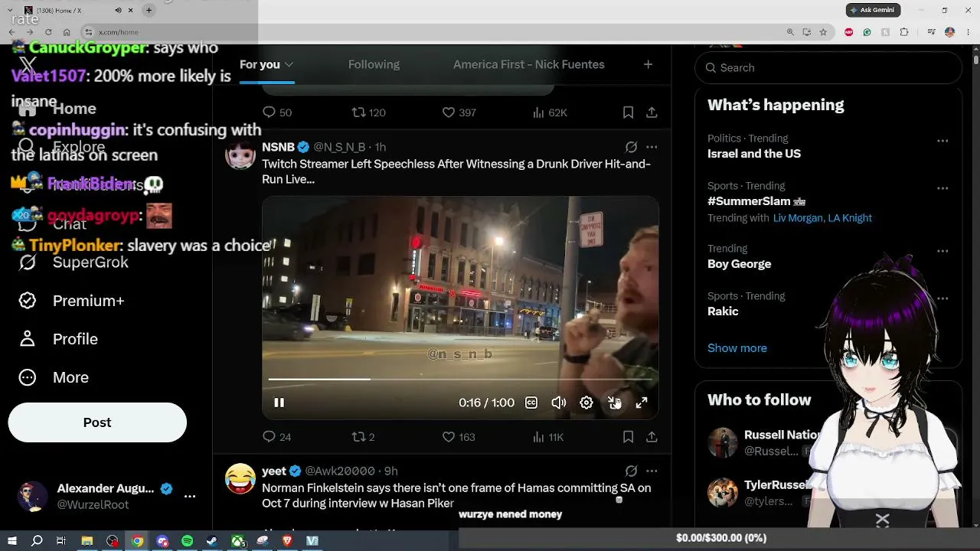Open NSNB profile avatar
980x551 pixels.
coord(240,155)
